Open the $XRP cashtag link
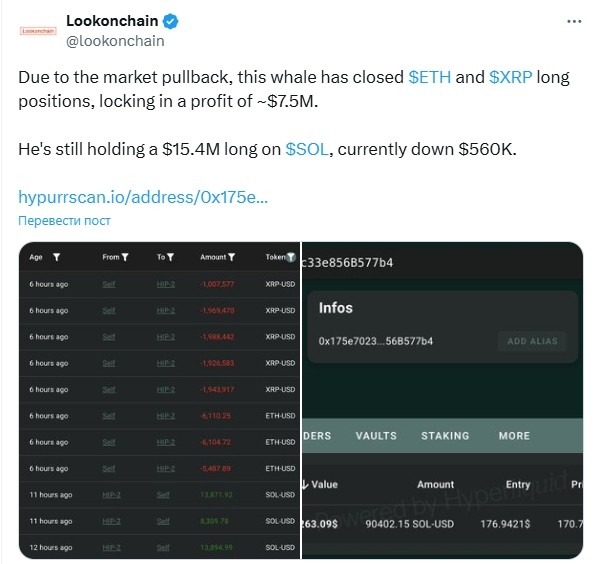Image resolution: width=598 pixels, height=564 pixels. click(x=510, y=77)
